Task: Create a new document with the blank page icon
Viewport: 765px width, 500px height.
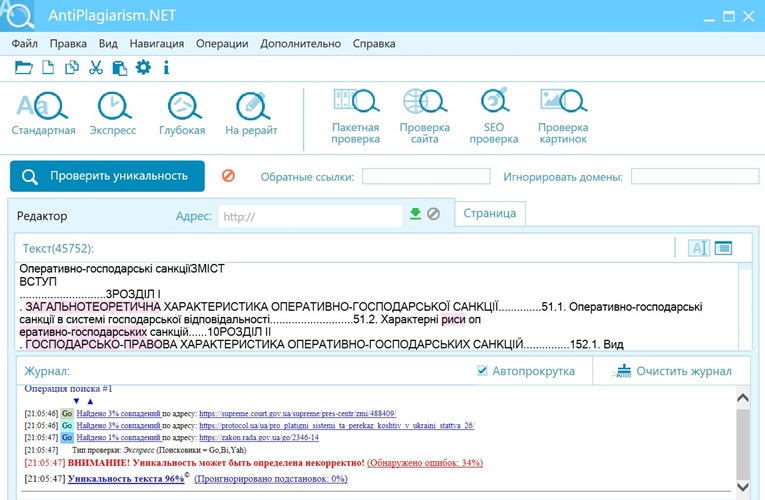Action: [48, 67]
